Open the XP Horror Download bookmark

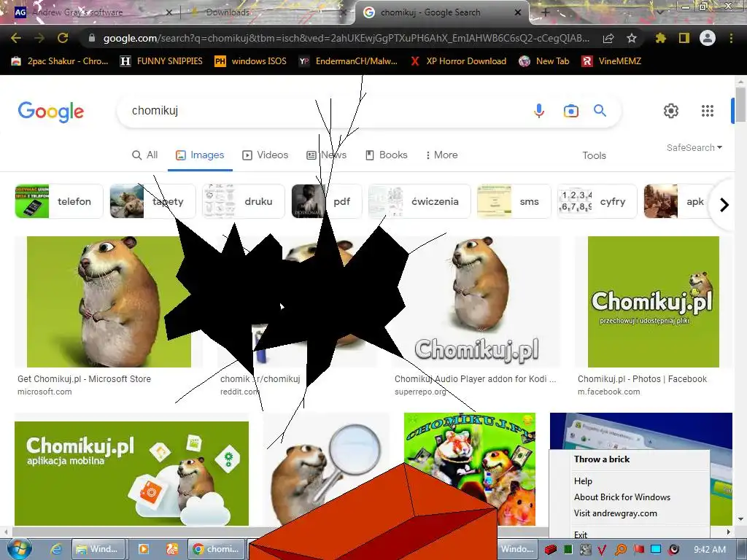(458, 61)
